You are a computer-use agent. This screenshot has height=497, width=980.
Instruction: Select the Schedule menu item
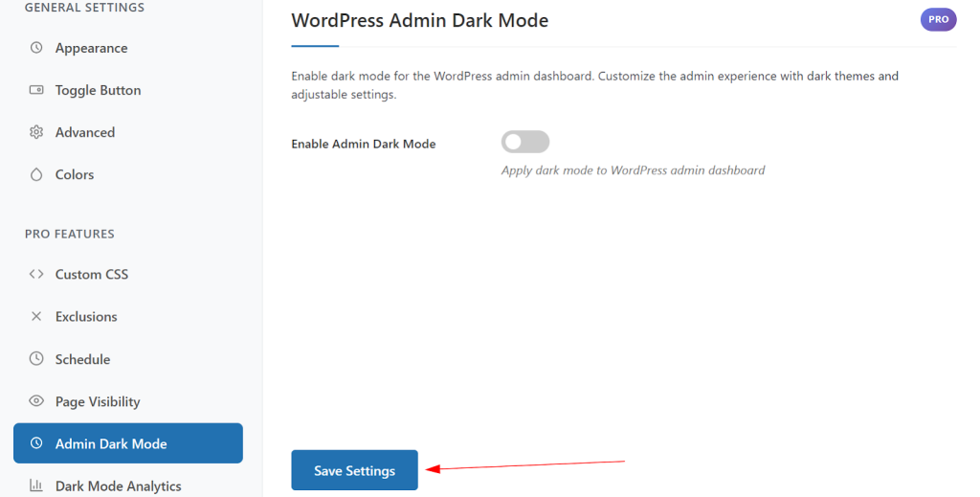[x=82, y=359]
